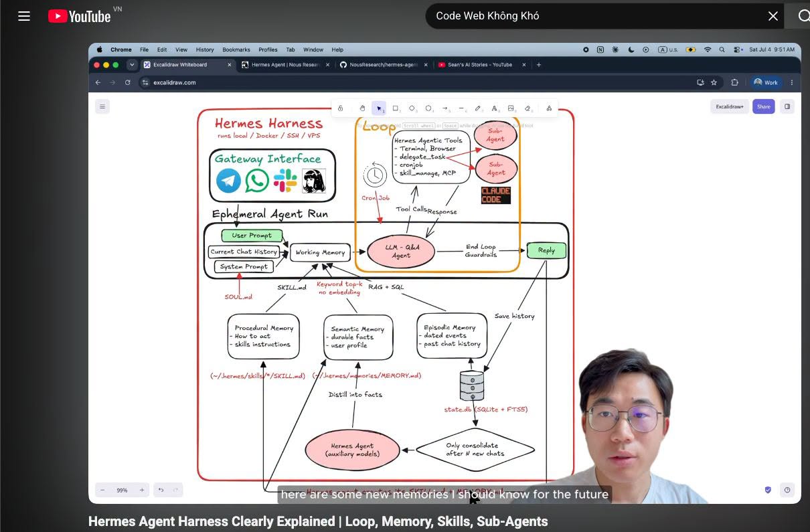Select the arrow drawing tool
The image size is (810, 532).
pos(445,108)
